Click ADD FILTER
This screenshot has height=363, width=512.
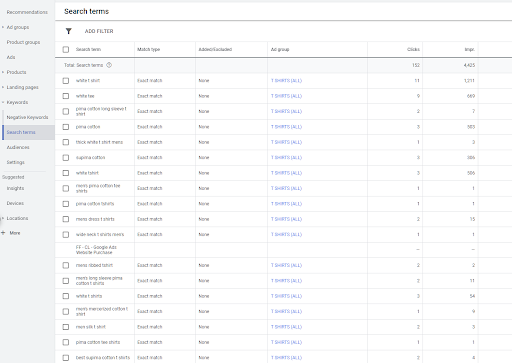point(99,31)
